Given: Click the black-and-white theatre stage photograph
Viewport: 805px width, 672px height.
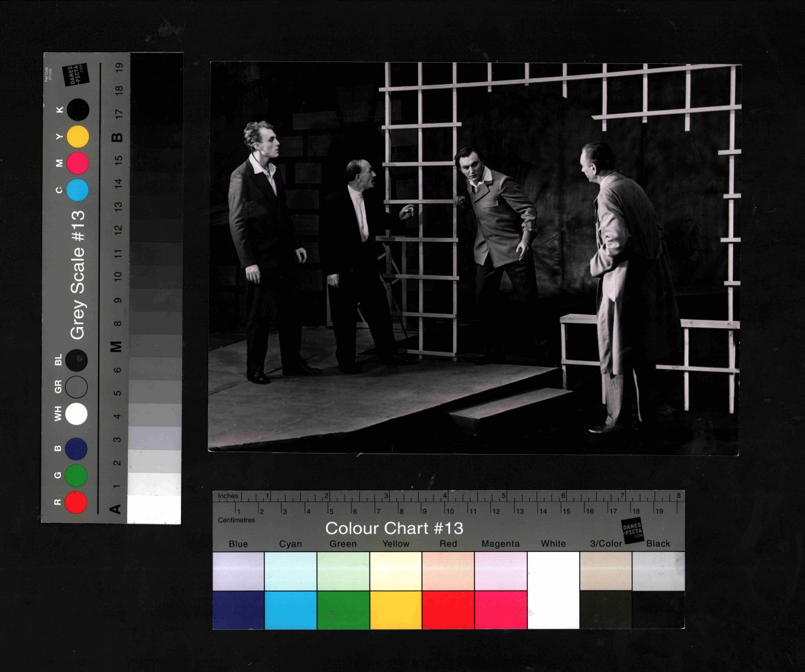Looking at the screenshot, I should click(x=474, y=257).
